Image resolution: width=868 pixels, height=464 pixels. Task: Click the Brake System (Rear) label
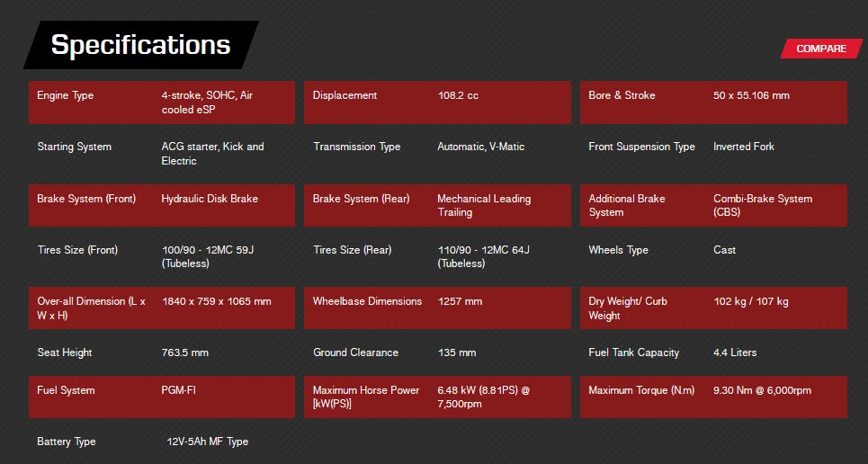pos(361,199)
